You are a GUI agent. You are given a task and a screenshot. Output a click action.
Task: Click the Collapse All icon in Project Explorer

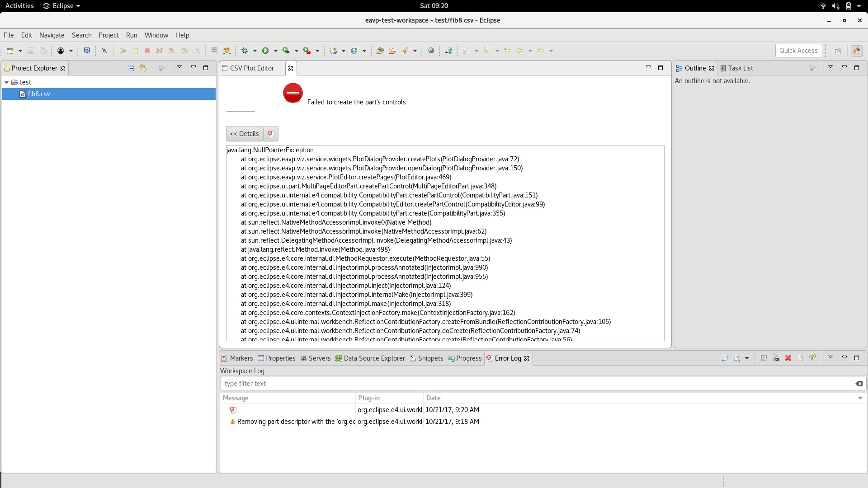tap(131, 68)
